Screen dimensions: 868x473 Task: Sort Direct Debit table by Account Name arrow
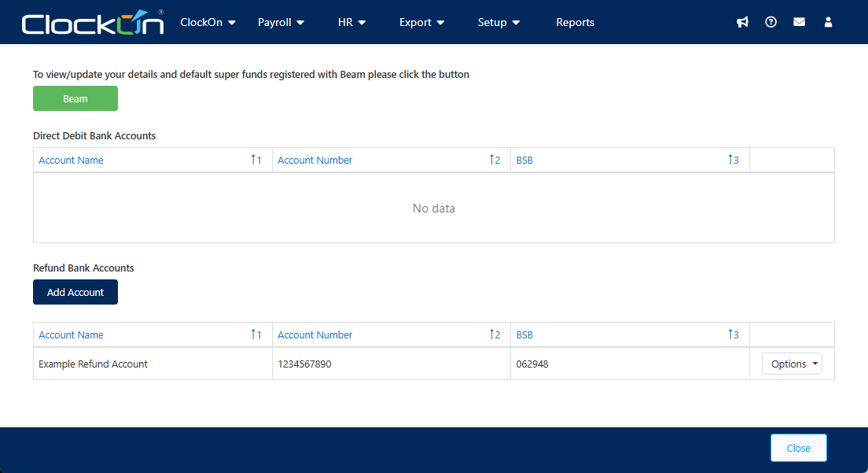pyautogui.click(x=256, y=160)
